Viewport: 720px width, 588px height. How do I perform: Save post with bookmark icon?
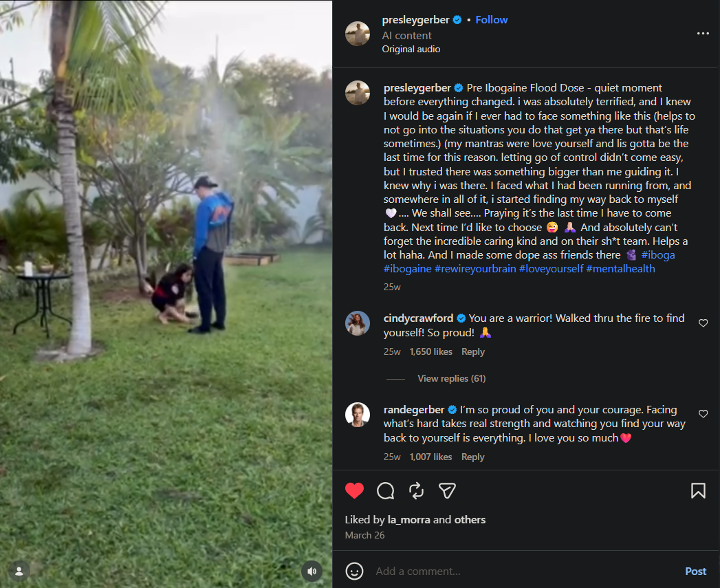698,490
